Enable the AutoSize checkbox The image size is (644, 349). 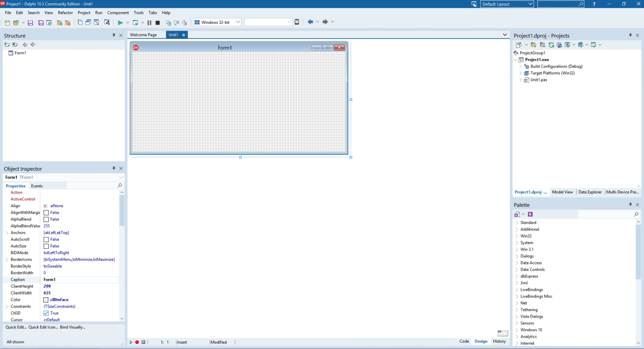coord(46,246)
